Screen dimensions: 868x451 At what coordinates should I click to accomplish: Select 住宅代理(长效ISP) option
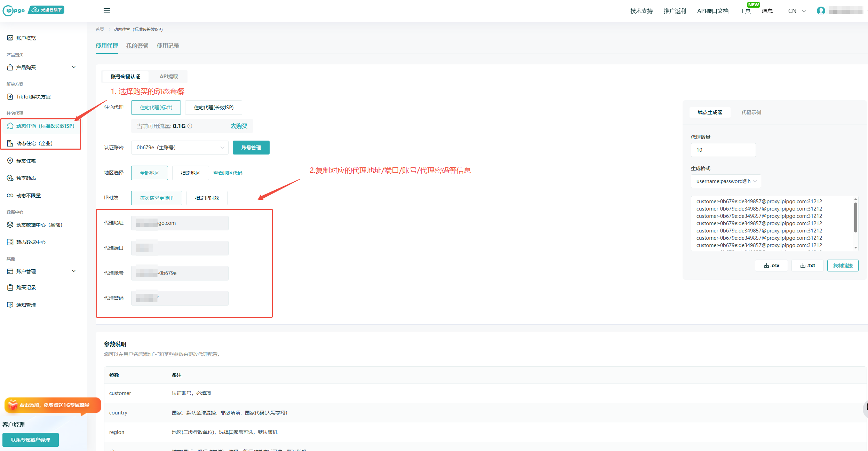214,108
